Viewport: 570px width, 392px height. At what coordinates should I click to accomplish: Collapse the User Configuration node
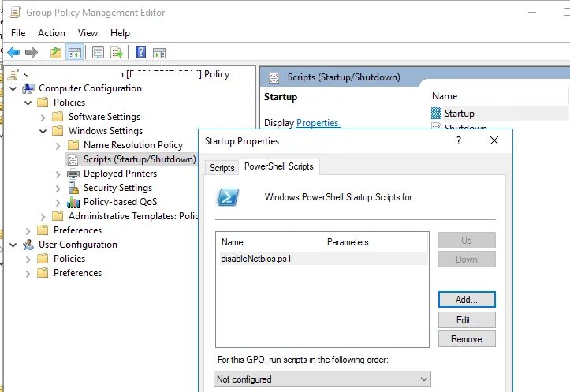pos(13,245)
